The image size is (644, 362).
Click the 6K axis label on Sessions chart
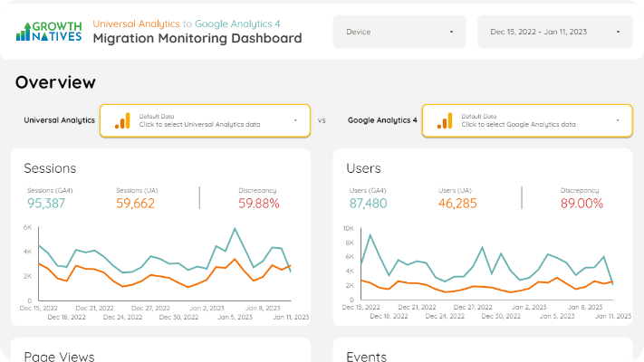click(27, 227)
